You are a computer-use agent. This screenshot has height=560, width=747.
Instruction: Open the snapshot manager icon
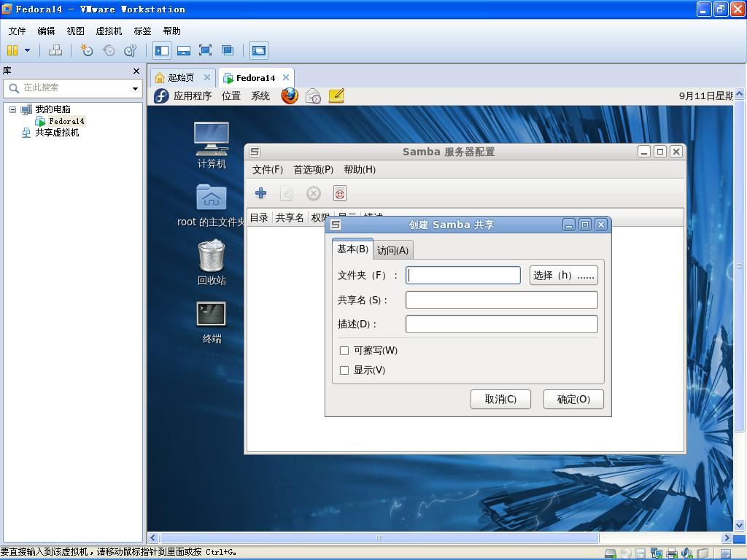tap(130, 50)
